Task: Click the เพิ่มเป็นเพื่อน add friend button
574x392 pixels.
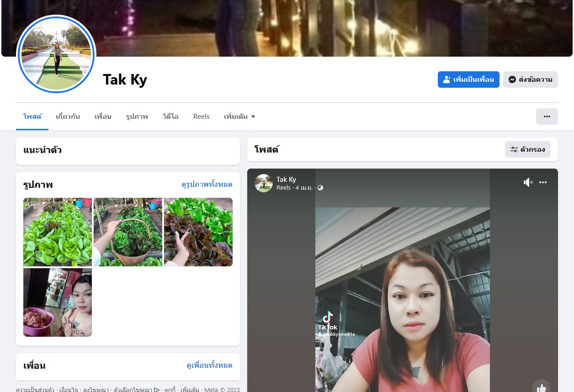Action: (468, 79)
